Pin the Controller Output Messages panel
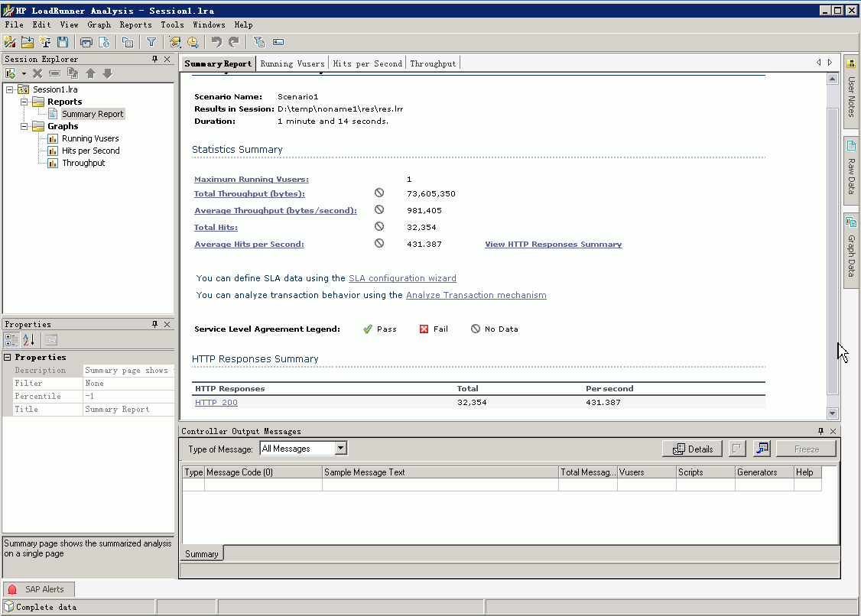 821,431
